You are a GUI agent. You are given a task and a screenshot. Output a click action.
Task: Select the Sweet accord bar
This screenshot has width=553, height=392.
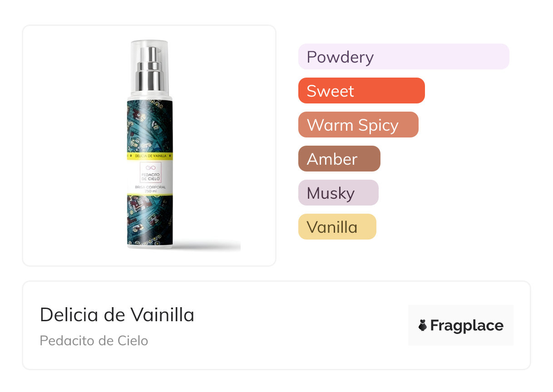(x=361, y=91)
